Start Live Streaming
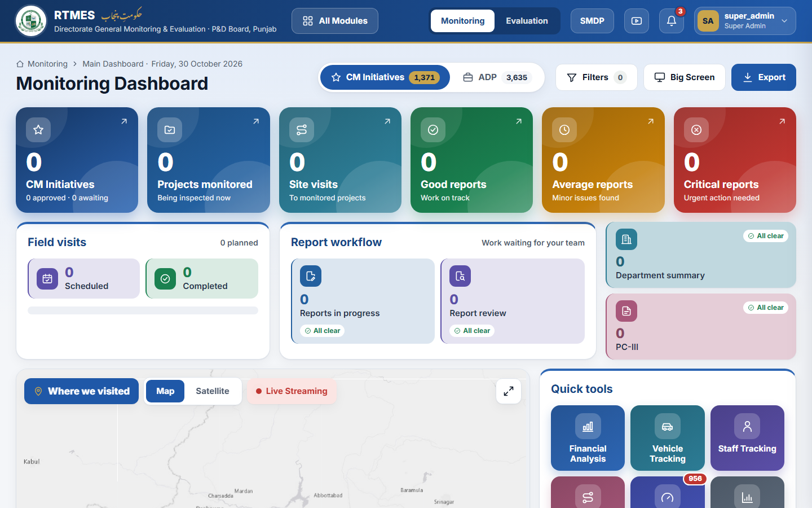The width and height of the screenshot is (812, 508). click(x=292, y=391)
